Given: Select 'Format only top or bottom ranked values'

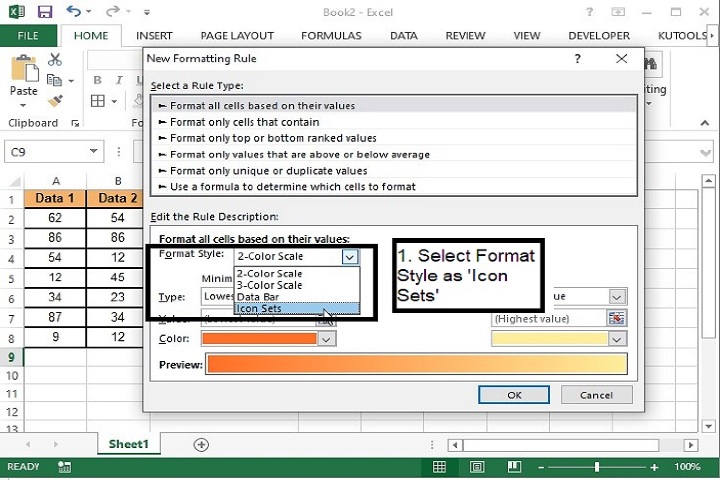Looking at the screenshot, I should click(x=394, y=138).
